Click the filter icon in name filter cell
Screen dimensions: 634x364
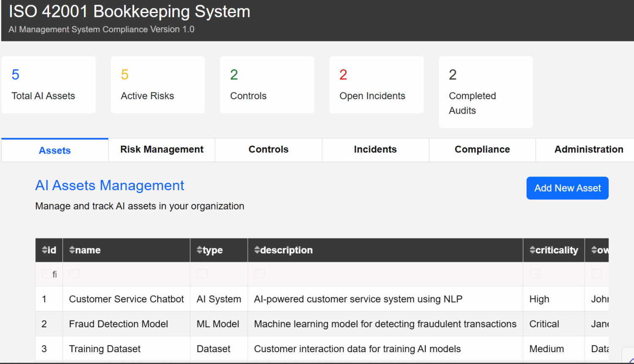pos(74,274)
